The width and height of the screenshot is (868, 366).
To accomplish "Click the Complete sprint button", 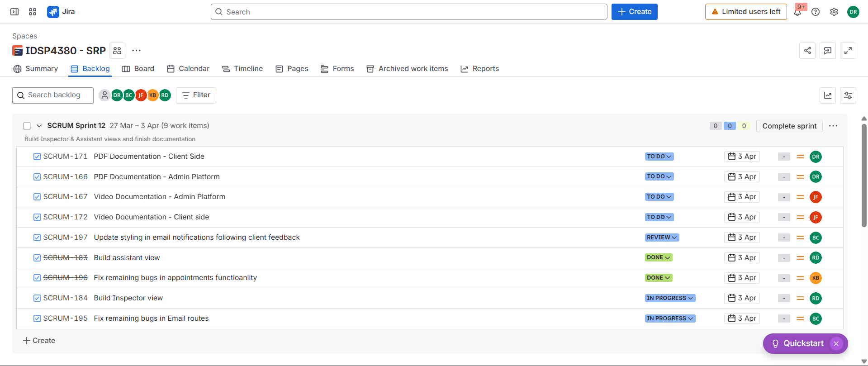I will [789, 126].
